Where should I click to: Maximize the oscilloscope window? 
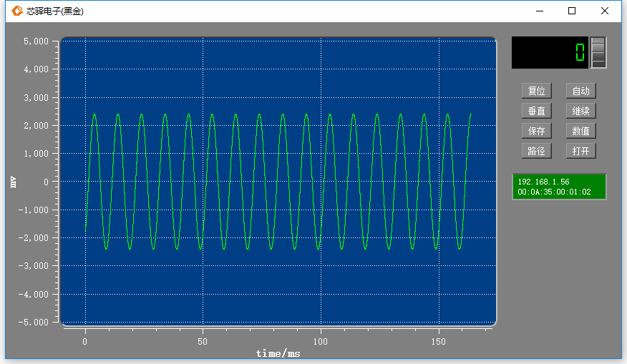click(x=572, y=11)
